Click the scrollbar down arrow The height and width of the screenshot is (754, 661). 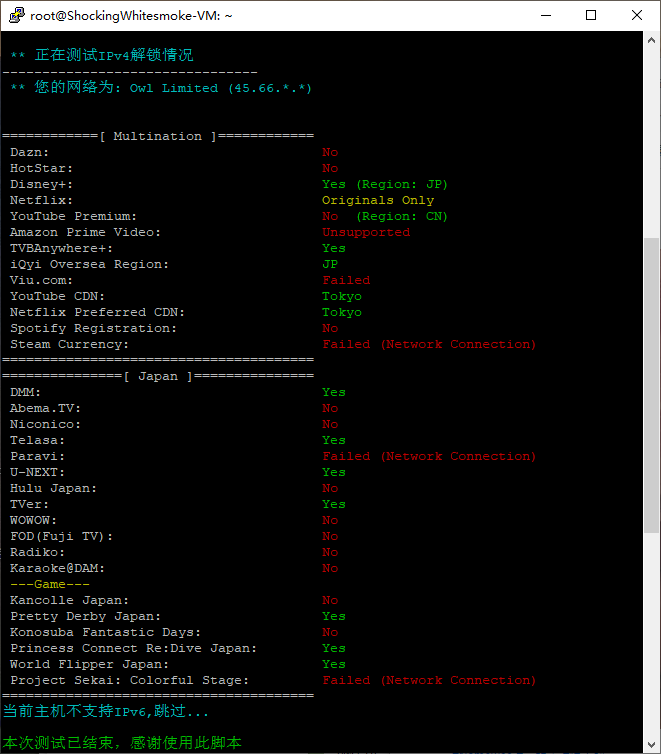tap(651, 745)
